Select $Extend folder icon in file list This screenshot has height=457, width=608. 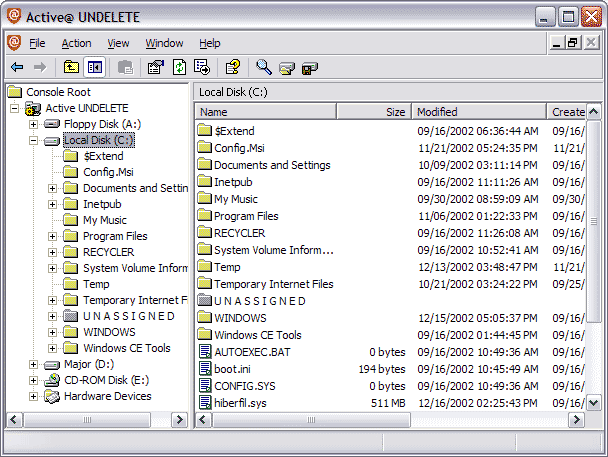pyautogui.click(x=204, y=130)
